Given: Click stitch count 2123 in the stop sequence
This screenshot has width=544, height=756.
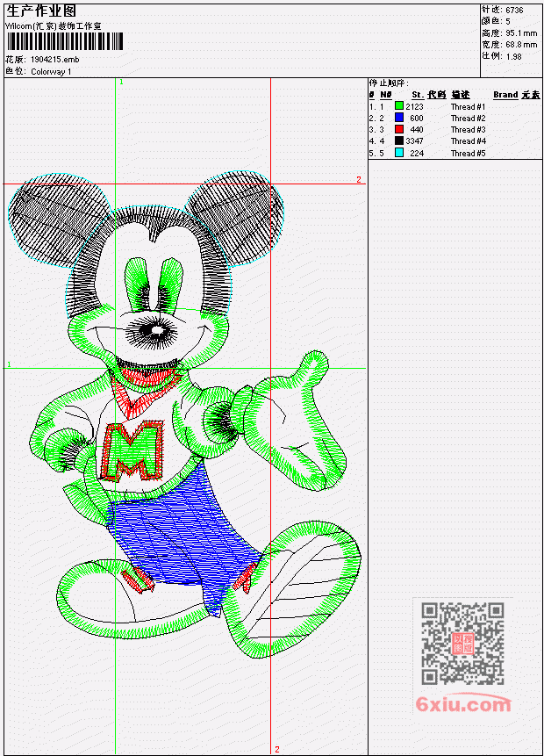Looking at the screenshot, I should coord(414,106).
